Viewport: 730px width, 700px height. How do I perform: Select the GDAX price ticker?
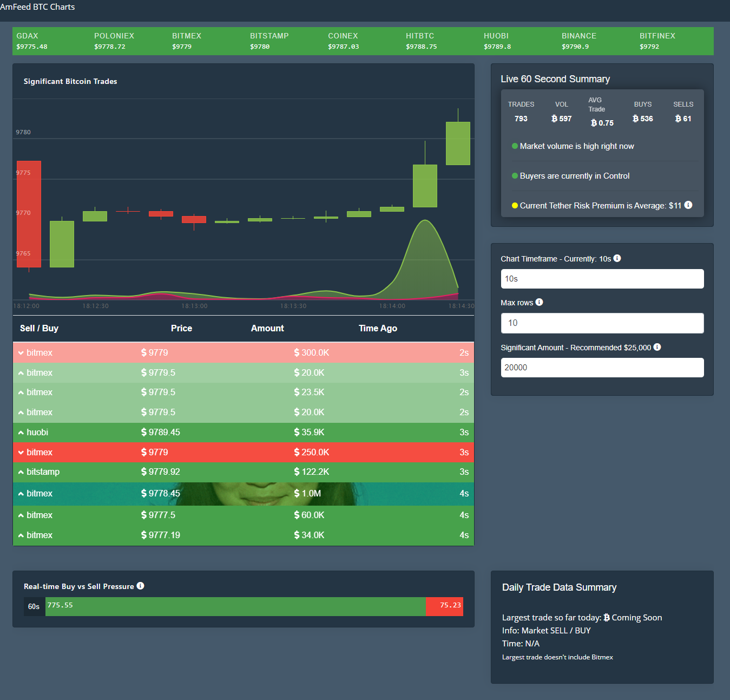coord(32,41)
